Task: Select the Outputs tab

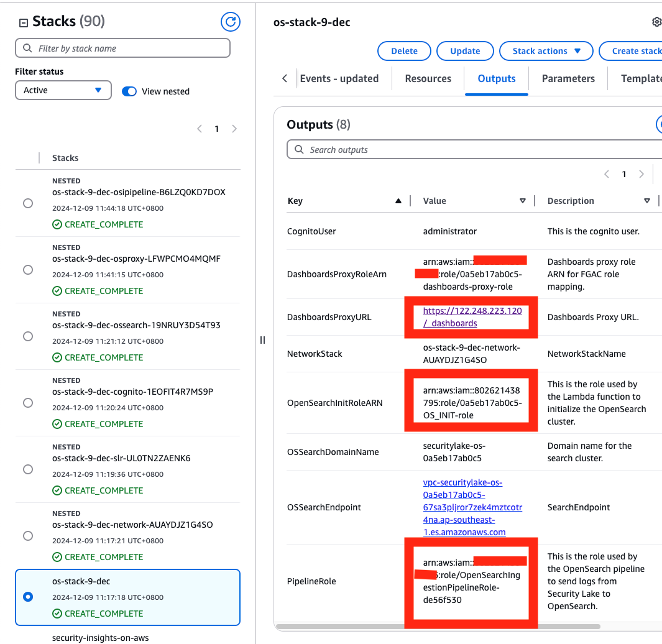Action: point(497,78)
